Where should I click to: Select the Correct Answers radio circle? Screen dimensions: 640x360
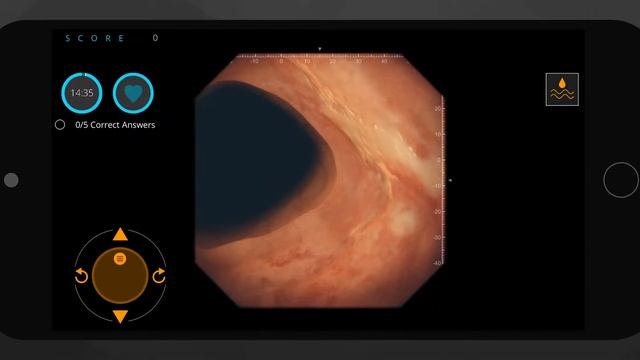click(60, 124)
